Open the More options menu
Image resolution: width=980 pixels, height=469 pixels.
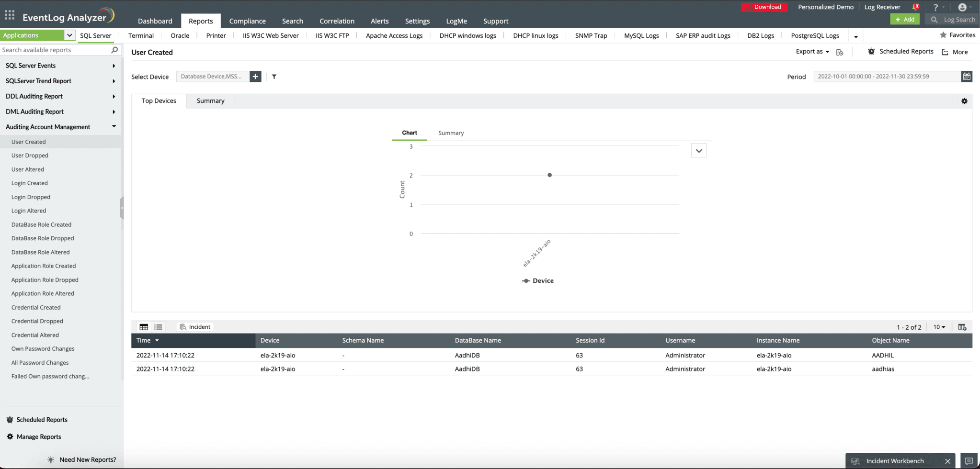tap(955, 52)
